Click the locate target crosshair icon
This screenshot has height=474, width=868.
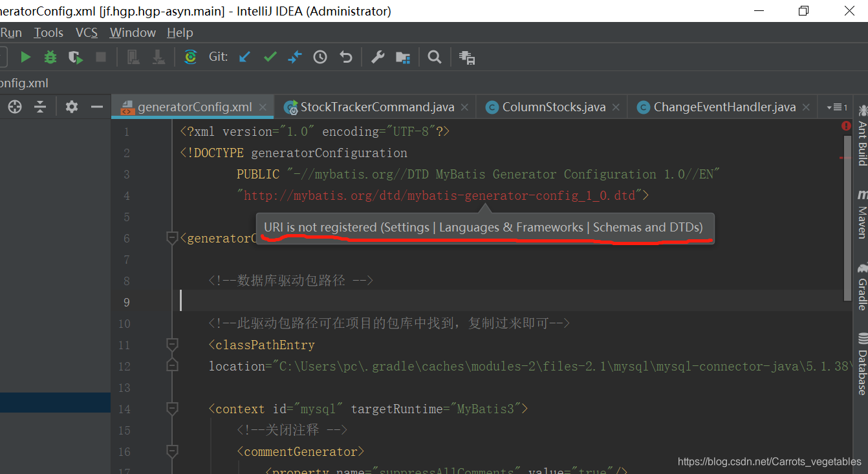(x=15, y=107)
